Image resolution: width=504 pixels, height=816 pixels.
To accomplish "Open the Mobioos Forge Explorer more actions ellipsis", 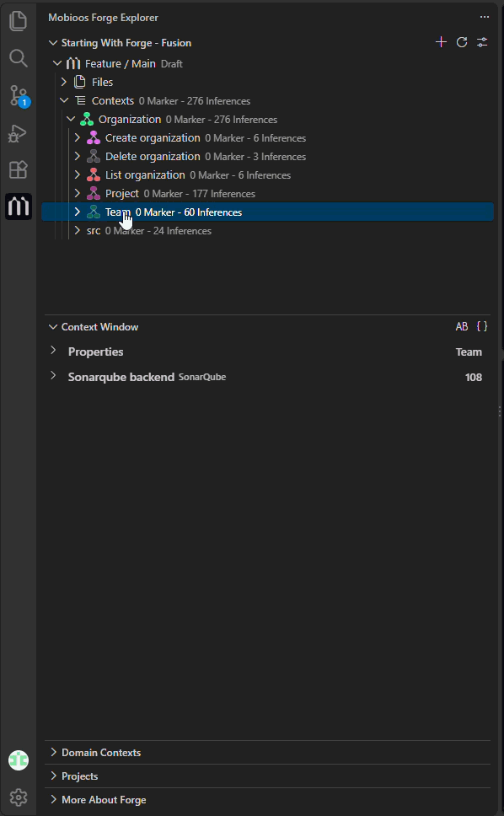I will (x=485, y=17).
